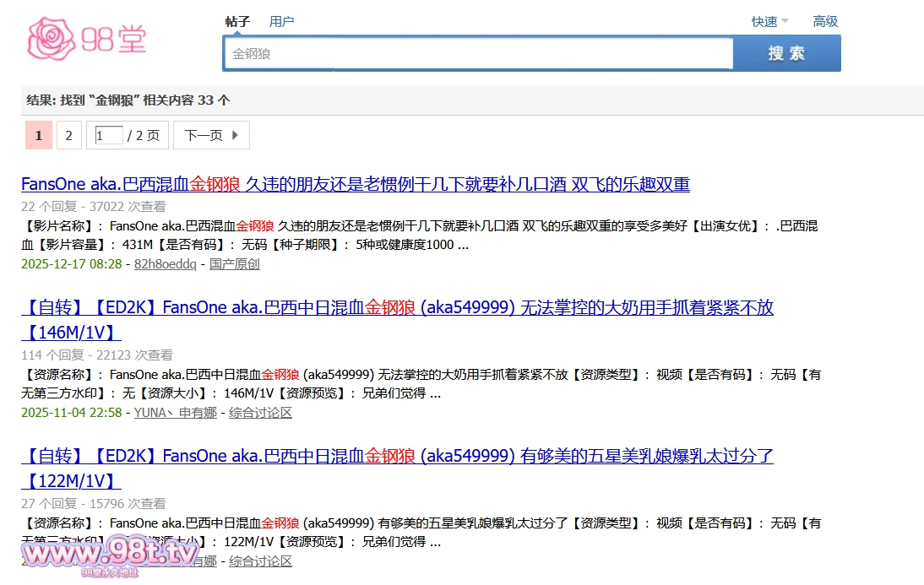924x585 pixels.
Task: Go to page 2 of results
Action: pos(69,135)
